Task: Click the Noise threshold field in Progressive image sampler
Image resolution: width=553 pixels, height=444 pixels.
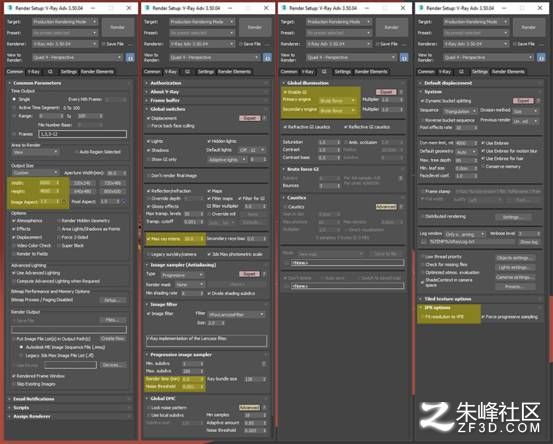Action: [x=191, y=387]
